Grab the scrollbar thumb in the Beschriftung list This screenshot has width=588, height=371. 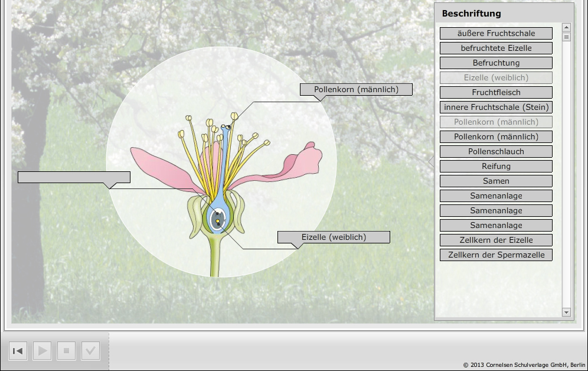pos(567,37)
